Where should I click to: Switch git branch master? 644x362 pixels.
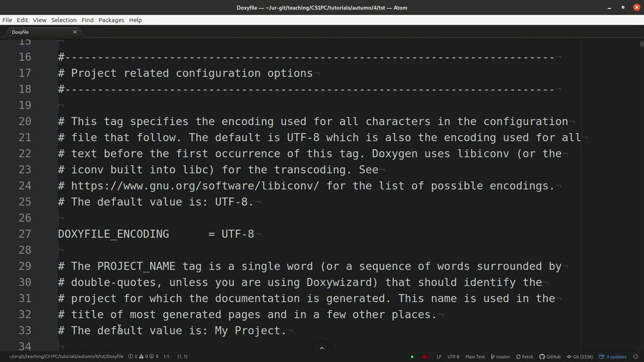click(501, 357)
